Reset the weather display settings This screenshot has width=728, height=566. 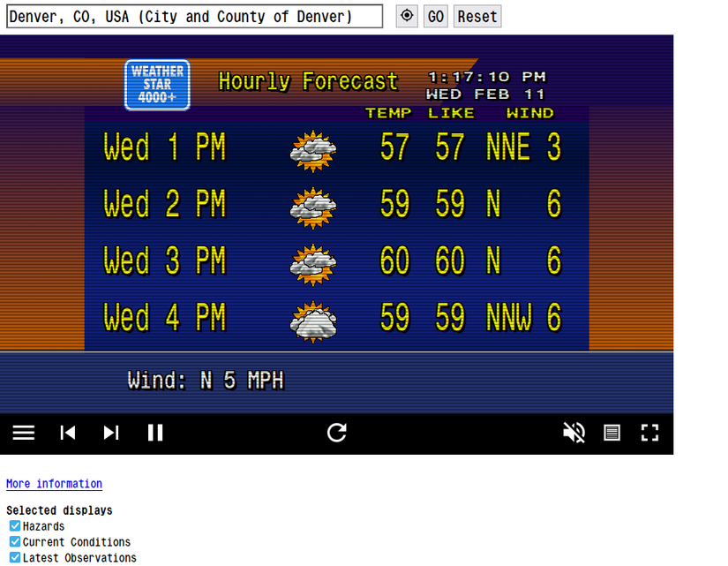(477, 16)
